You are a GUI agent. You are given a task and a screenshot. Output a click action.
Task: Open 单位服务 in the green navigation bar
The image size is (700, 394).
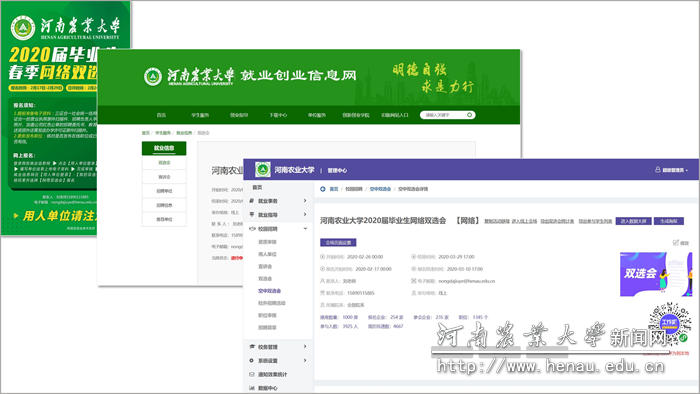317,115
